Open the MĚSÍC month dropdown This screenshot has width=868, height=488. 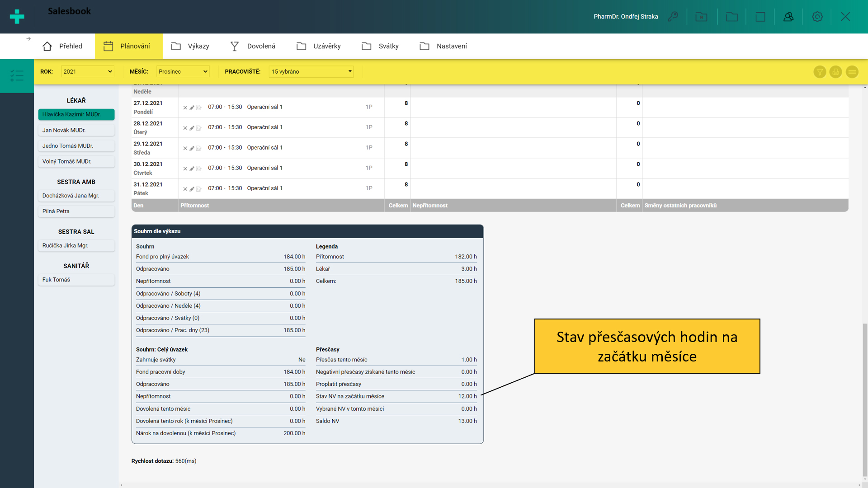[183, 71]
